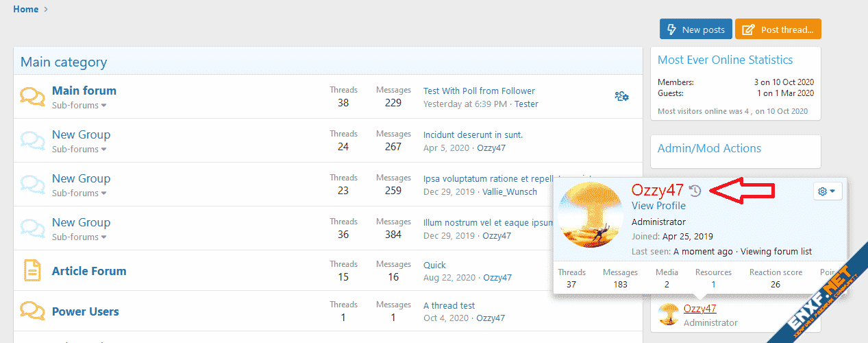Click the Article Forum document icon
Image resolution: width=868 pixels, height=343 pixels.
pyautogui.click(x=32, y=270)
